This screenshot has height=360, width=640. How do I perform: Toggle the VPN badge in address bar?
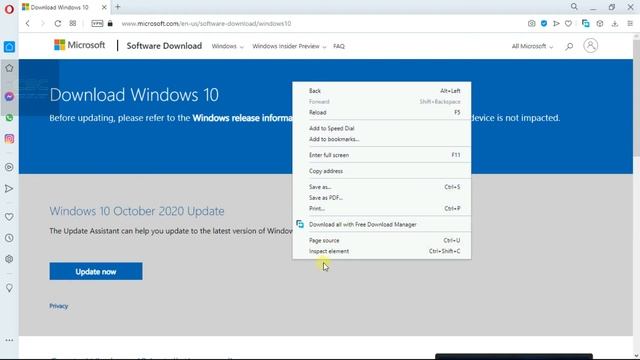[x=97, y=24]
